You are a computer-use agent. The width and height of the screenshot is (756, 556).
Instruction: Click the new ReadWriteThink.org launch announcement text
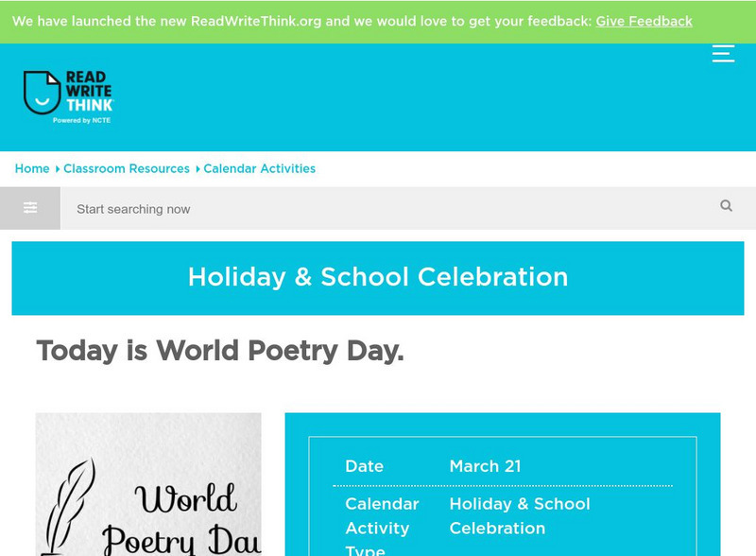301,21
